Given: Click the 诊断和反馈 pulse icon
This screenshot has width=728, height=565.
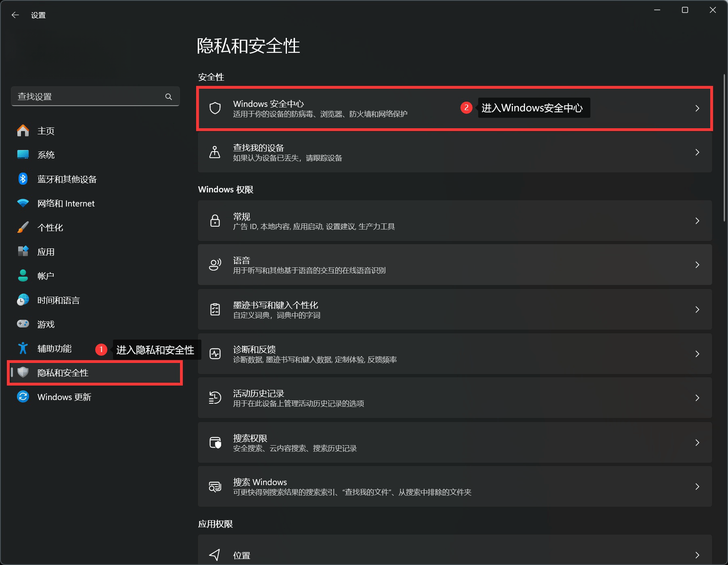Looking at the screenshot, I should click(215, 354).
